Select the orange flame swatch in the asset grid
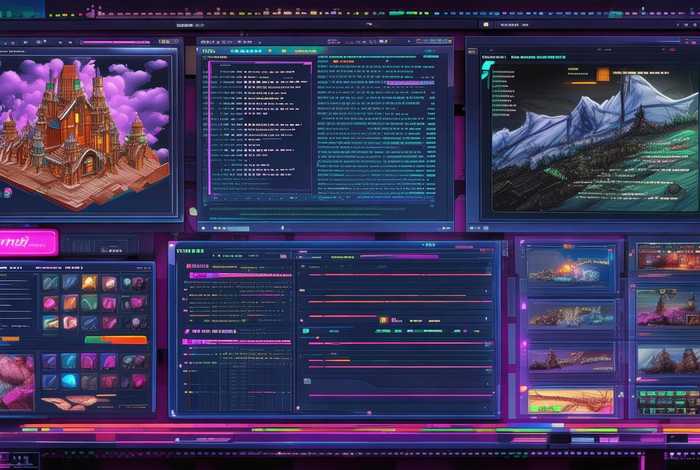700x470 pixels. click(90, 283)
